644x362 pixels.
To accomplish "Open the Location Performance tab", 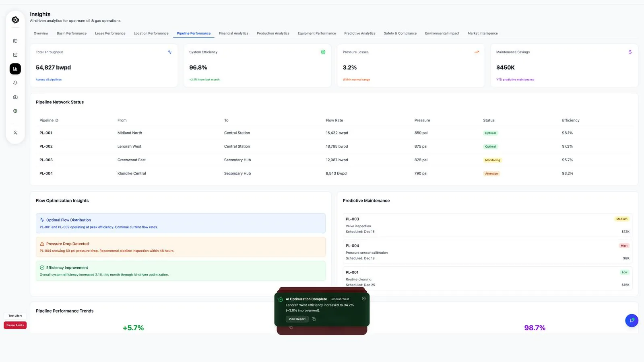I will point(151,33).
